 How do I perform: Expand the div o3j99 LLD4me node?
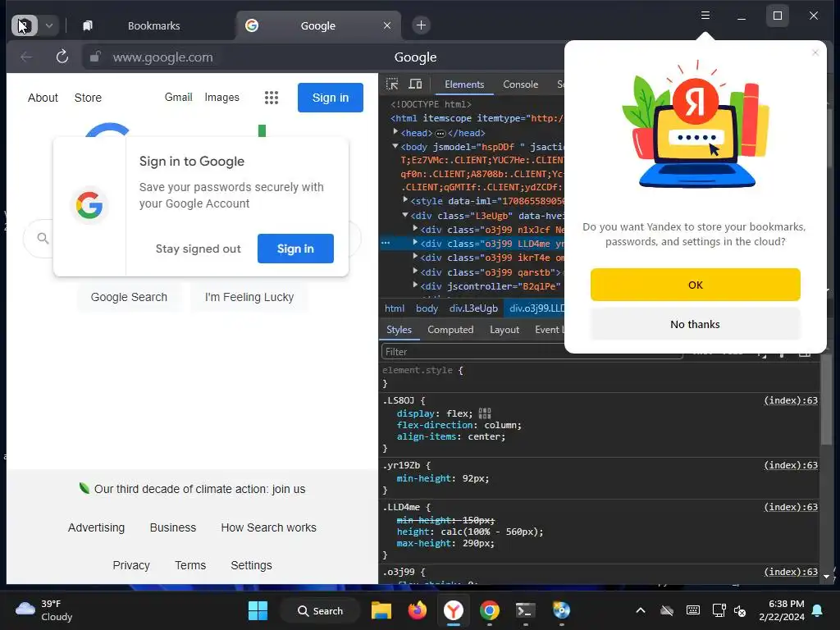pyautogui.click(x=415, y=242)
